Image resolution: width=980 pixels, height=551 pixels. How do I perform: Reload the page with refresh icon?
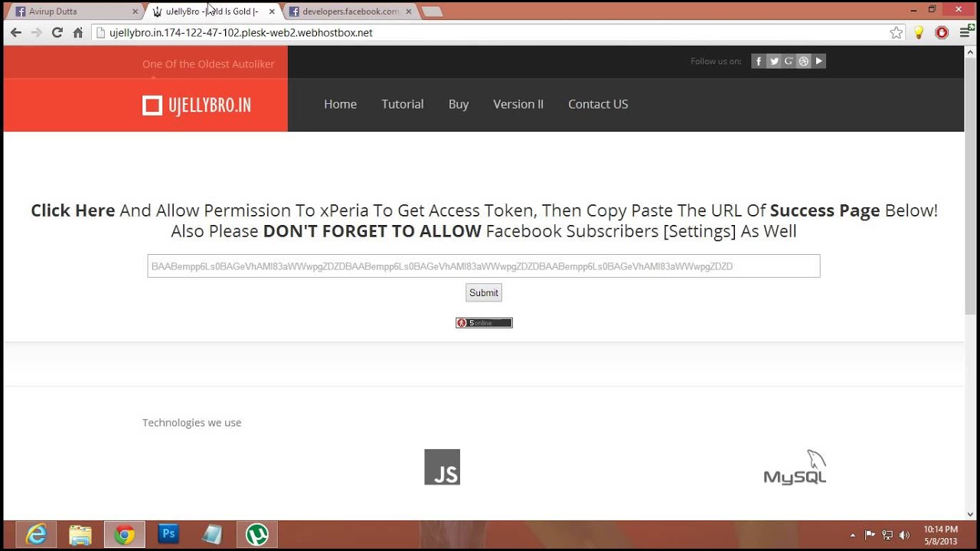pos(57,33)
